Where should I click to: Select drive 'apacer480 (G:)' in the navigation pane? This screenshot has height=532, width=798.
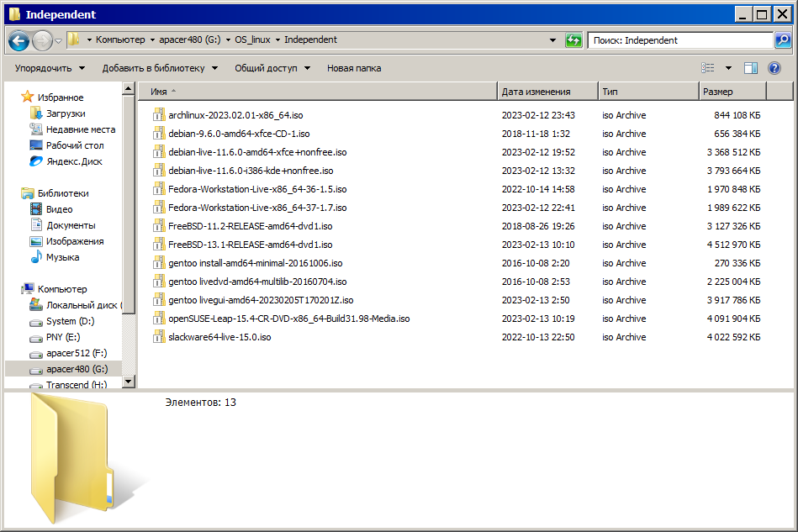coord(77,369)
